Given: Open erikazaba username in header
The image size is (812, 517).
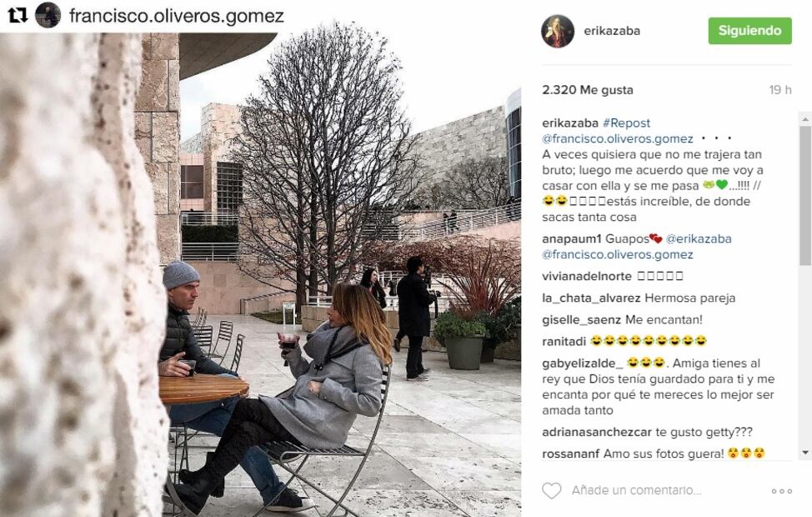Looking at the screenshot, I should [612, 31].
